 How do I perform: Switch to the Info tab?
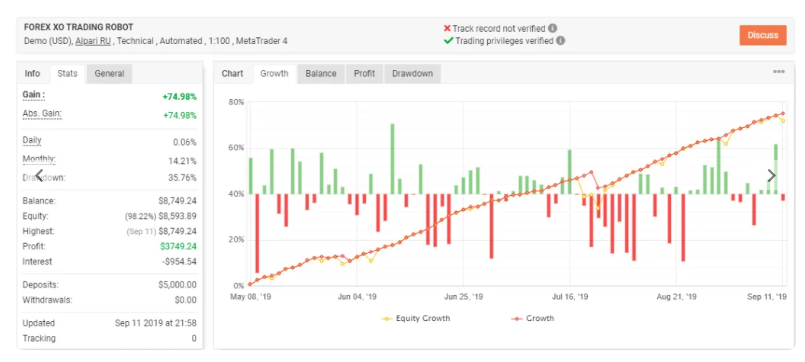(x=32, y=73)
